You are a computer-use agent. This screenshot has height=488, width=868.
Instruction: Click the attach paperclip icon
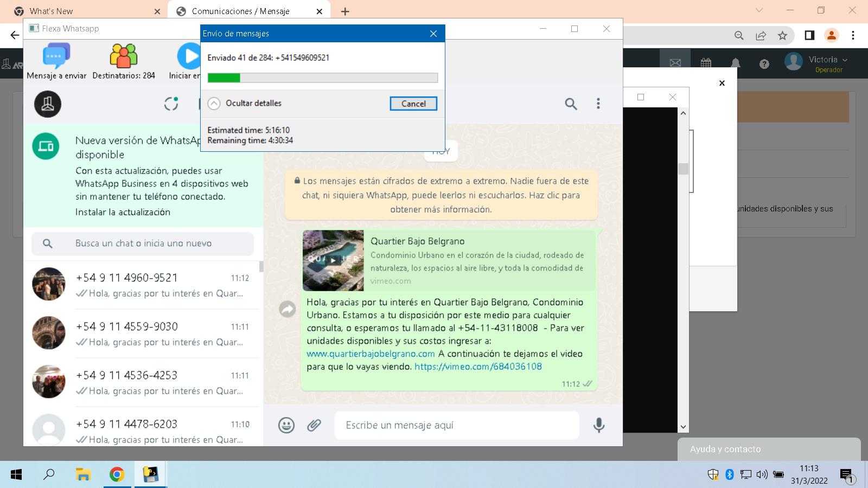pyautogui.click(x=314, y=425)
